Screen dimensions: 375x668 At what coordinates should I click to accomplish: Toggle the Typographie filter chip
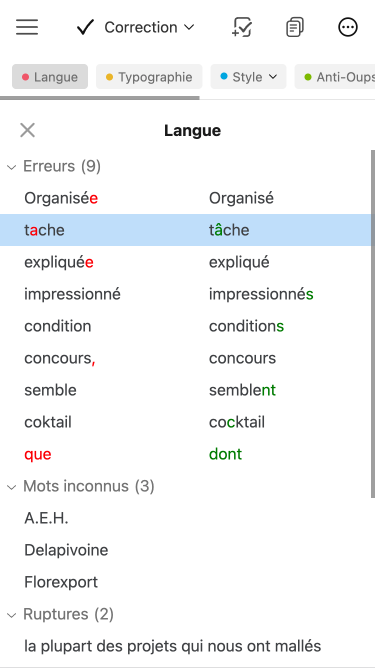pos(149,77)
